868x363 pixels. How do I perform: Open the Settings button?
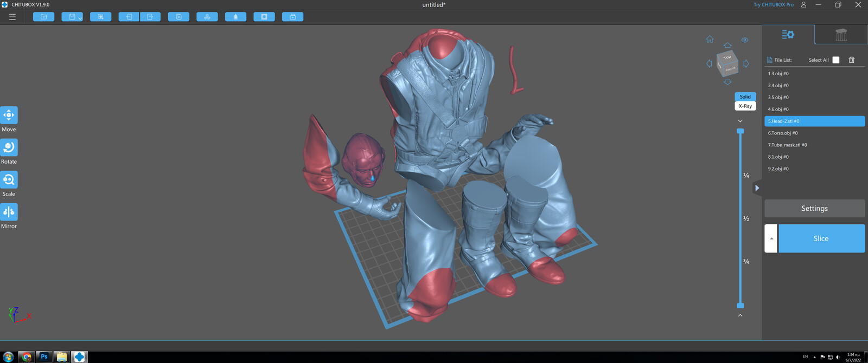pyautogui.click(x=814, y=209)
